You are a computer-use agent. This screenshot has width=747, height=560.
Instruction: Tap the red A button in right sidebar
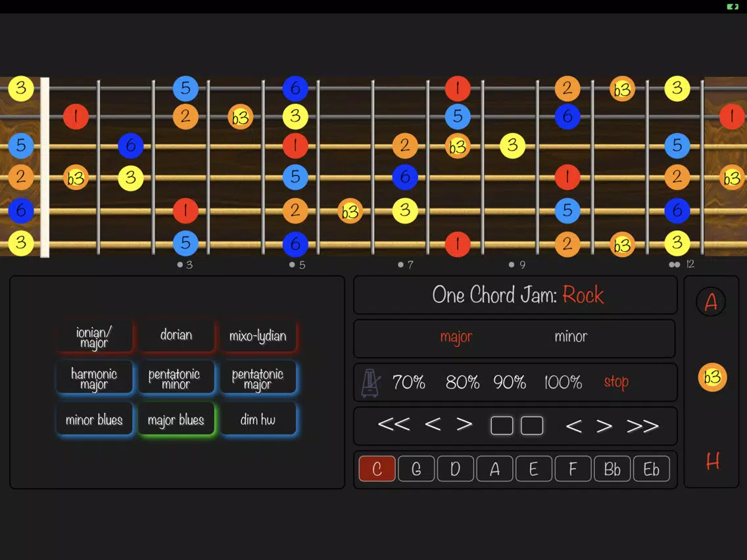click(x=711, y=302)
